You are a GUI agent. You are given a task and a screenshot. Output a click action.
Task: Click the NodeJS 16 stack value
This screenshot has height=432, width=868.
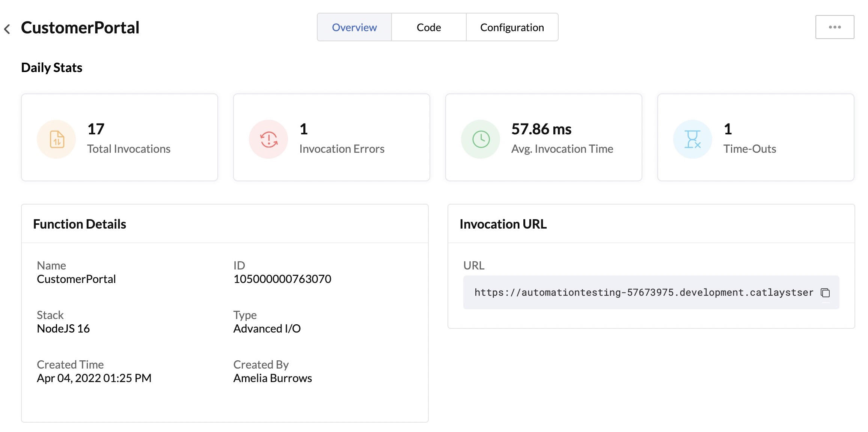point(63,329)
